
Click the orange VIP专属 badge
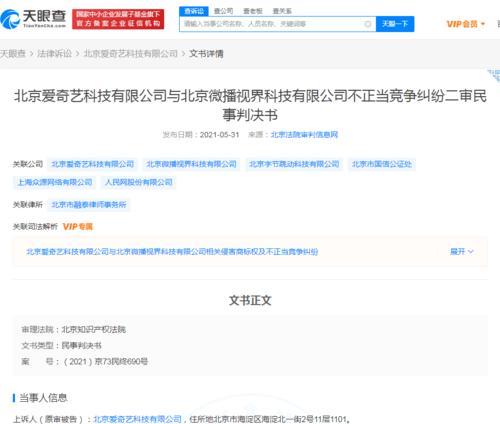point(78,227)
